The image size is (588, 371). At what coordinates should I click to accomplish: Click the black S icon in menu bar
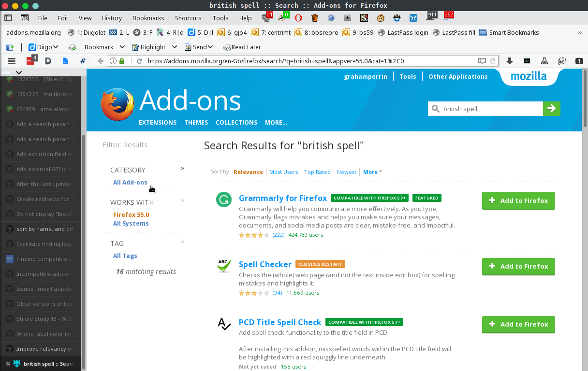point(364,18)
